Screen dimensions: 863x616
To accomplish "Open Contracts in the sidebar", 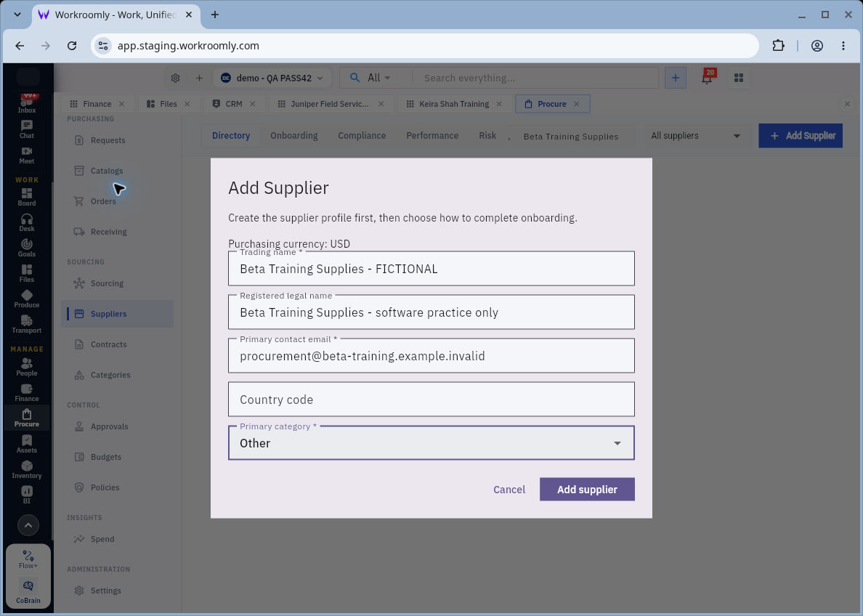I will click(x=117, y=344).
